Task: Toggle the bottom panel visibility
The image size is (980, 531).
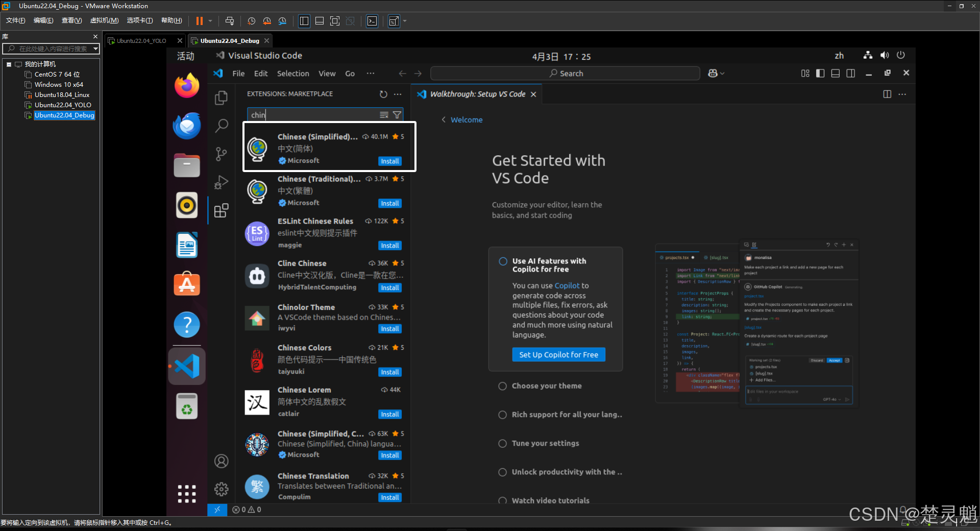Action: (x=836, y=74)
